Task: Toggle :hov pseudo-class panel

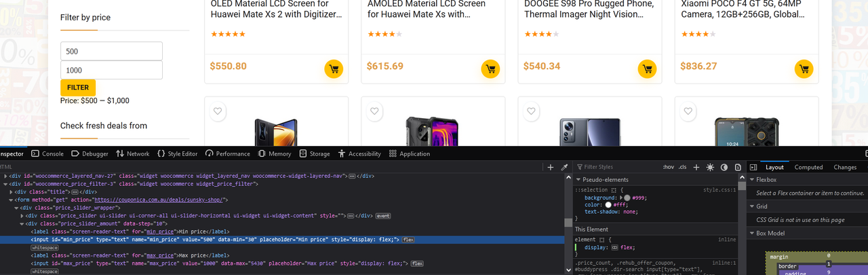Action: pos(669,167)
